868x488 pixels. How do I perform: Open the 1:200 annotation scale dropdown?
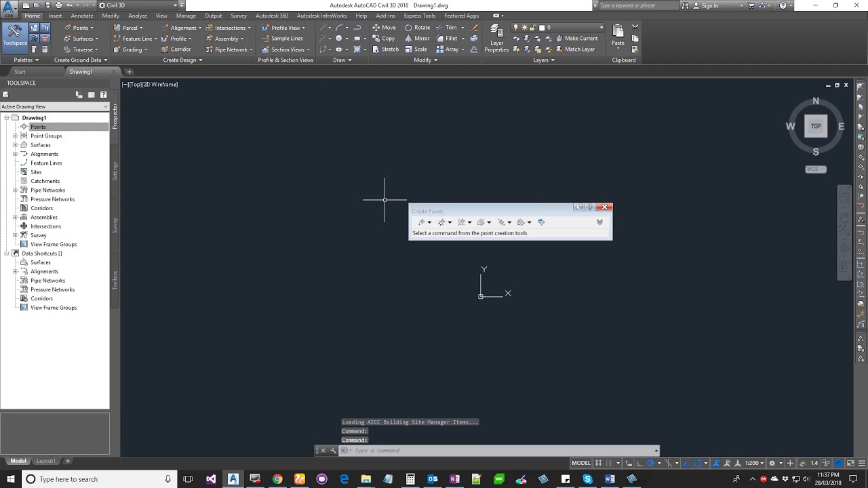(x=755, y=463)
